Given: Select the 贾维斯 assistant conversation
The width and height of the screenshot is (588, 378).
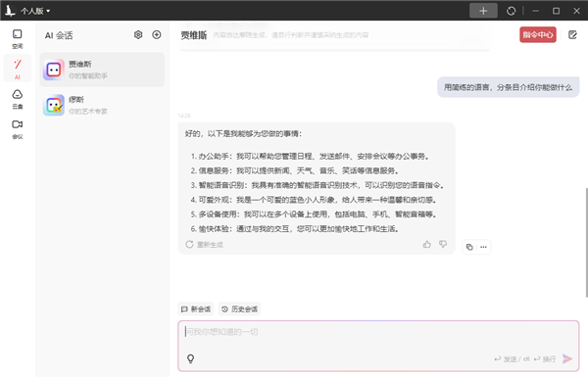Looking at the screenshot, I should pyautogui.click(x=102, y=70).
